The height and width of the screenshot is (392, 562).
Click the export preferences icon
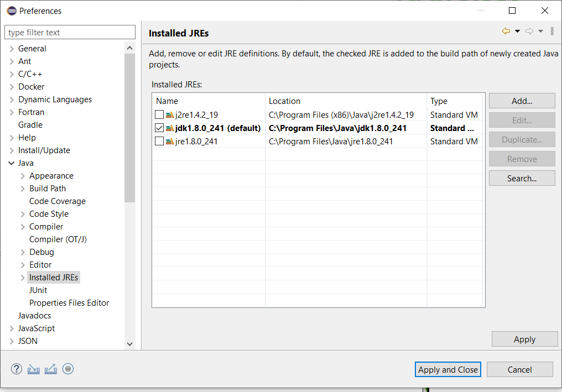50,369
